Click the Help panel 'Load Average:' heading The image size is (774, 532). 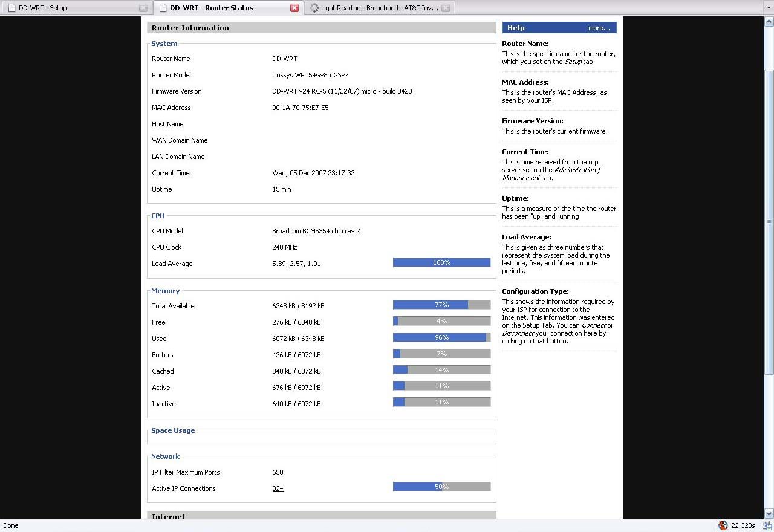coord(527,237)
